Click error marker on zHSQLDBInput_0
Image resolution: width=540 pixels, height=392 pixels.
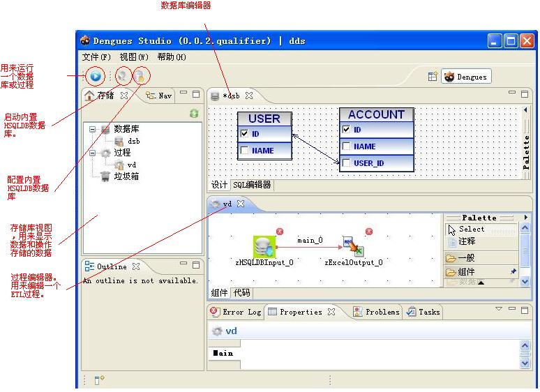(x=280, y=232)
